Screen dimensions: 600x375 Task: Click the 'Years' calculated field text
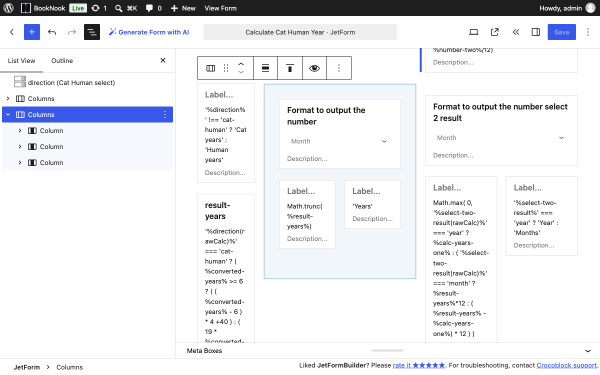point(362,206)
